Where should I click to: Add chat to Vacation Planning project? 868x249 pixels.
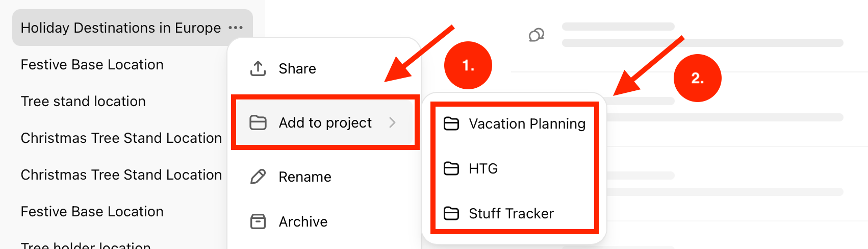(514, 123)
